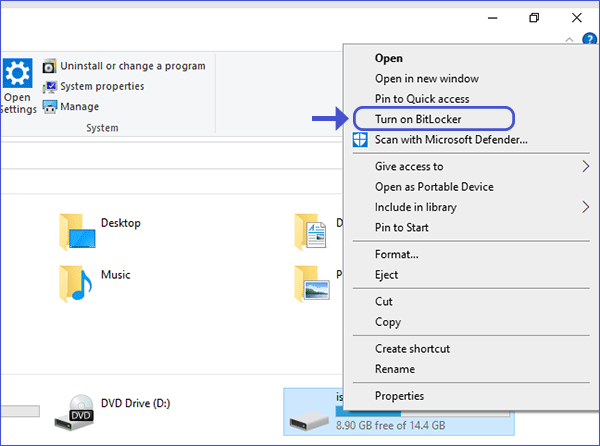Click the Microsoft Defender shield icon
This screenshot has height=446, width=600.
pyautogui.click(x=360, y=140)
